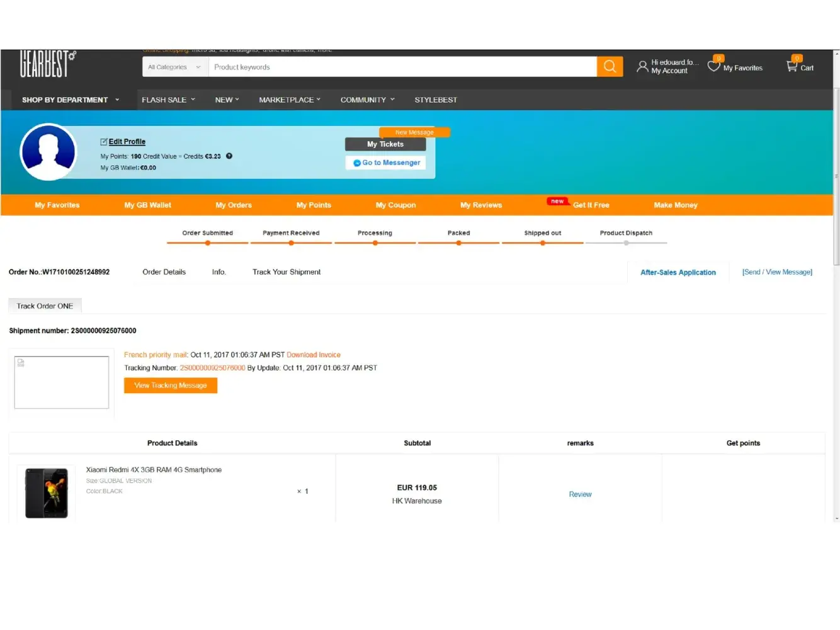Viewport: 840px width, 630px height.
Task: Click the Download Invoice link
Action: pos(314,355)
